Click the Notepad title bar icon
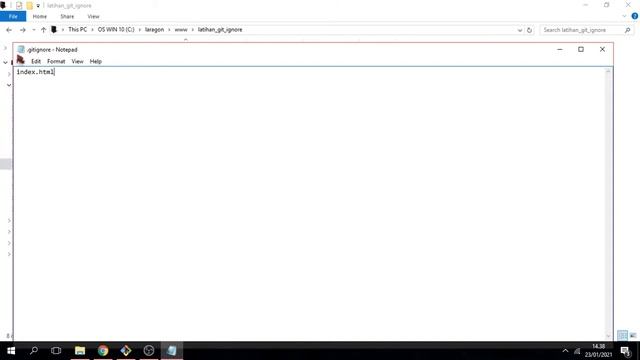 (x=21, y=49)
